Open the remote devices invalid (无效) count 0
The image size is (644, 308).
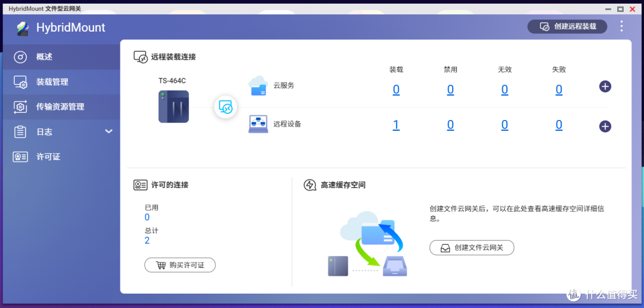pyautogui.click(x=505, y=125)
